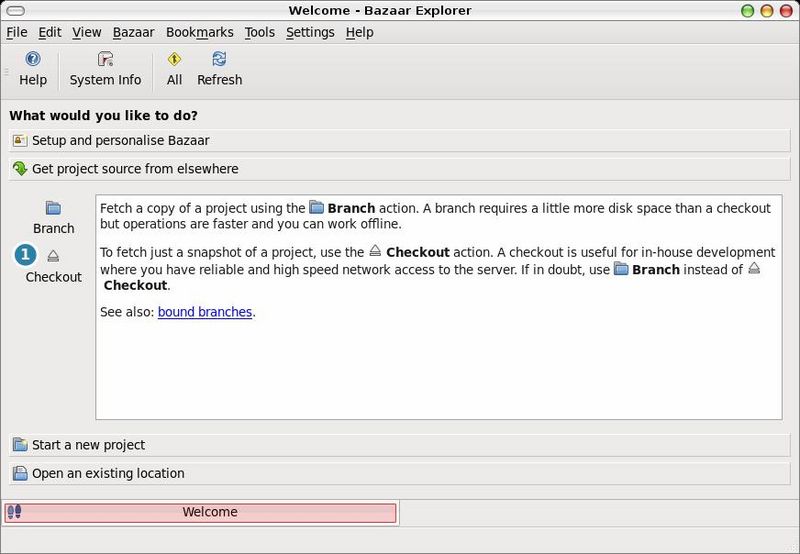The height and width of the screenshot is (554, 800).
Task: Open System Info from the toolbar
Action: [106, 59]
